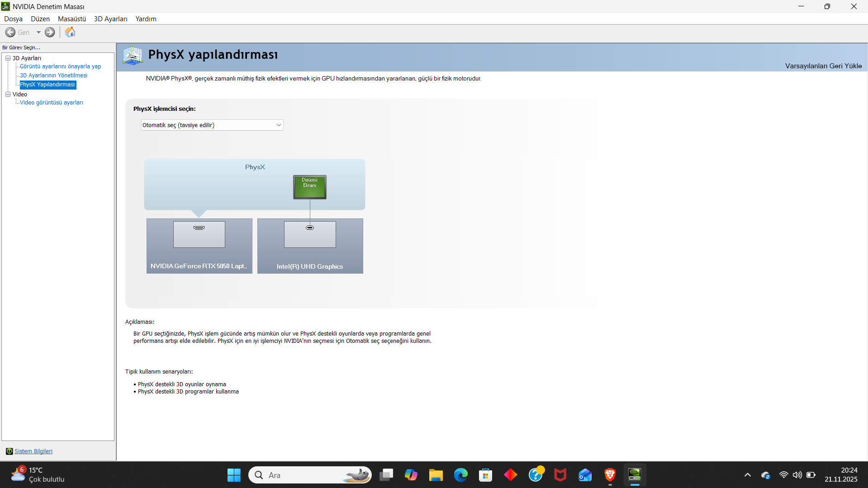Viewport: 868px width, 488px height.
Task: Open the 3D Ayarları menu
Action: 110,19
